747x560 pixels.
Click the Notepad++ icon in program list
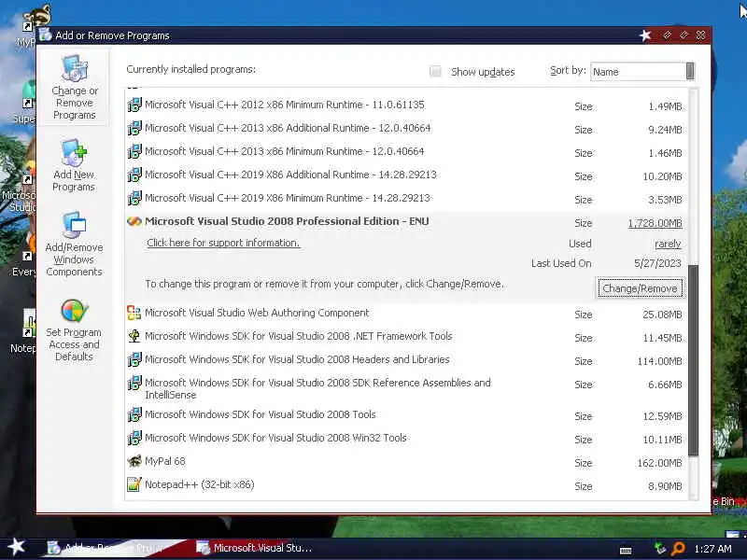point(134,484)
